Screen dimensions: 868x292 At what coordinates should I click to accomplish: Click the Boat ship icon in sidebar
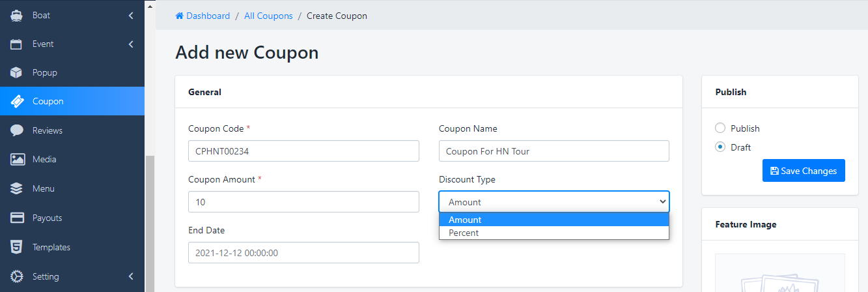pos(17,15)
